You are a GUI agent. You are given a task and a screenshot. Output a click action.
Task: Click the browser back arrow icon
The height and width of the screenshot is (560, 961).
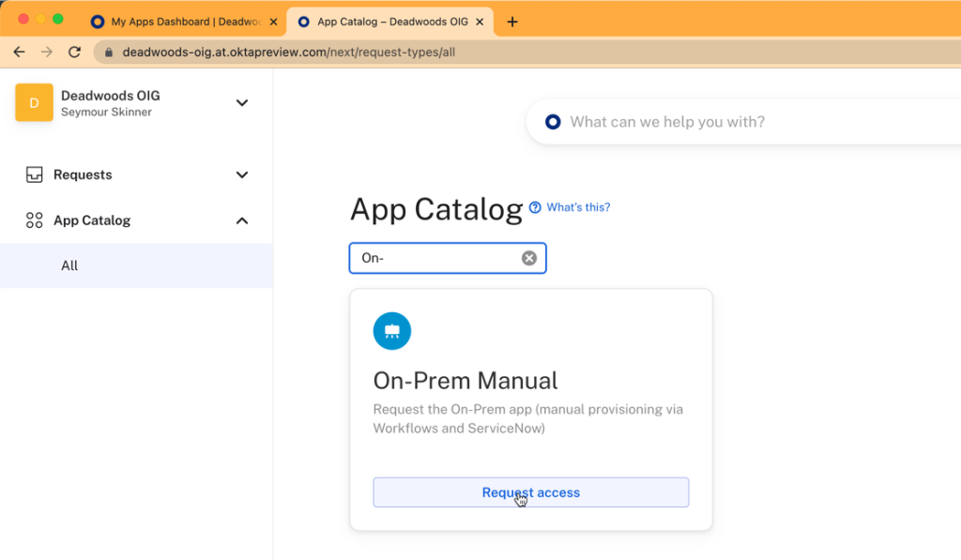19,53
